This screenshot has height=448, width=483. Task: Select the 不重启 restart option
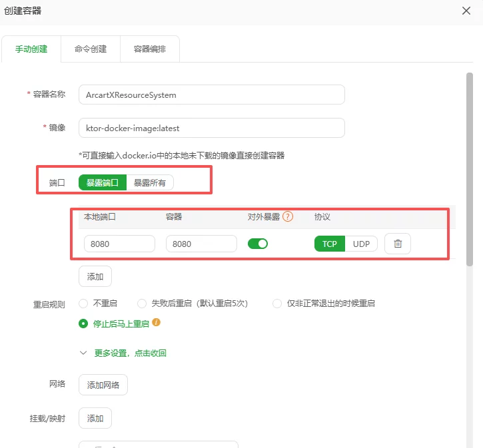click(84, 304)
